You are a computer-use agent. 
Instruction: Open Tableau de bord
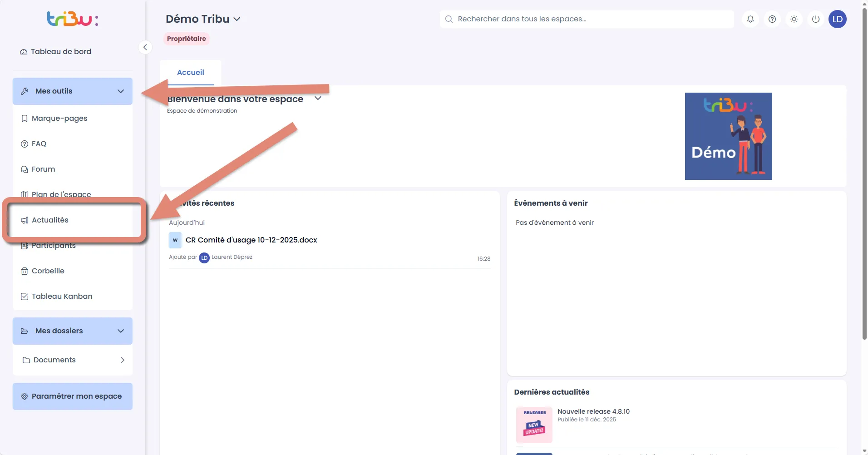point(55,52)
